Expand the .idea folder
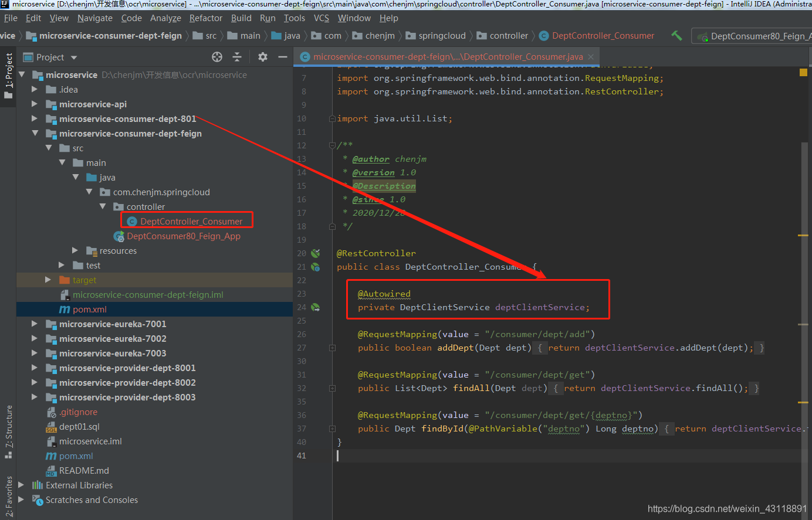Viewport: 812px width, 520px height. pyautogui.click(x=35, y=90)
